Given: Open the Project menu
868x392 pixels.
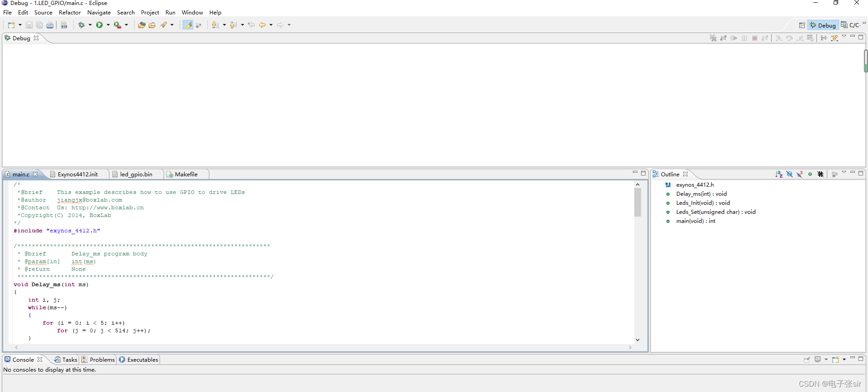Looking at the screenshot, I should [150, 13].
